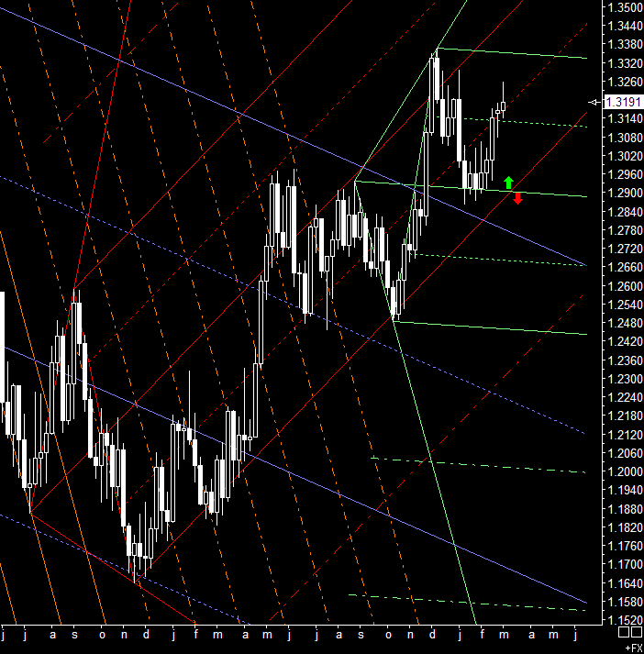Click the 1.3380 price scale label
The image size is (644, 654).
click(x=625, y=44)
